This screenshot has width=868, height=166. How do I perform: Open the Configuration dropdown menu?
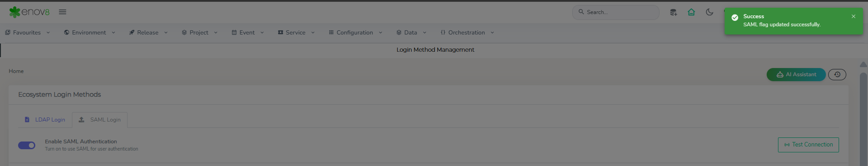click(356, 33)
